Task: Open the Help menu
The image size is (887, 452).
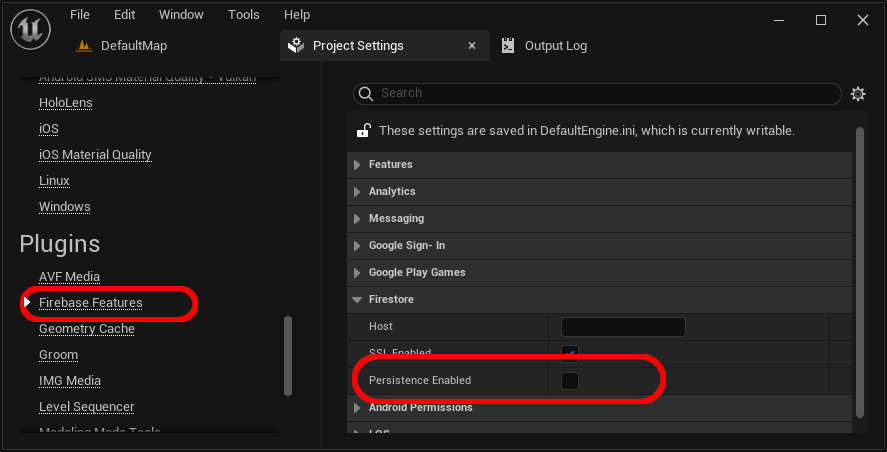Action: pos(297,15)
